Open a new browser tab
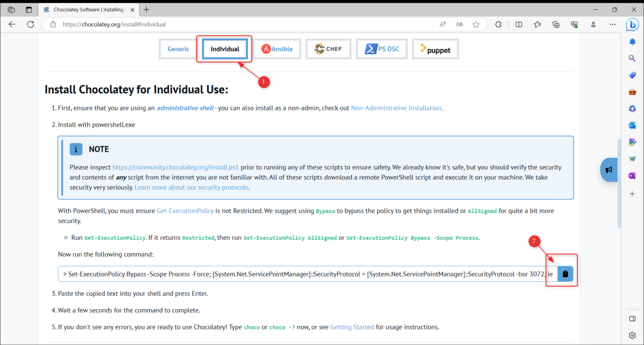 tap(147, 10)
